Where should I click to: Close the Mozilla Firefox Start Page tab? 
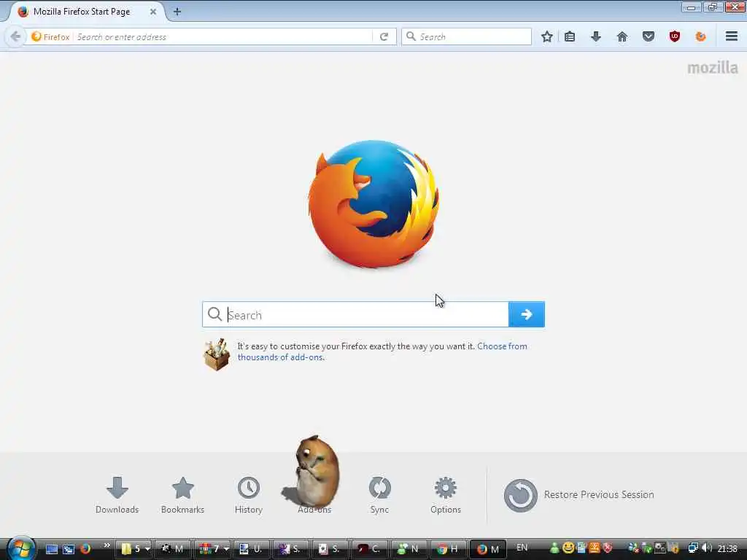pyautogui.click(x=153, y=12)
